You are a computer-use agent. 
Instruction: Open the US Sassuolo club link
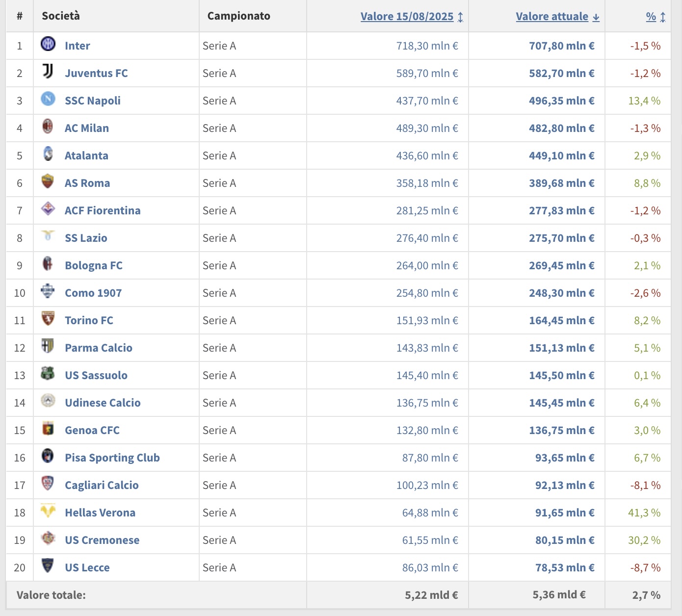tap(96, 375)
